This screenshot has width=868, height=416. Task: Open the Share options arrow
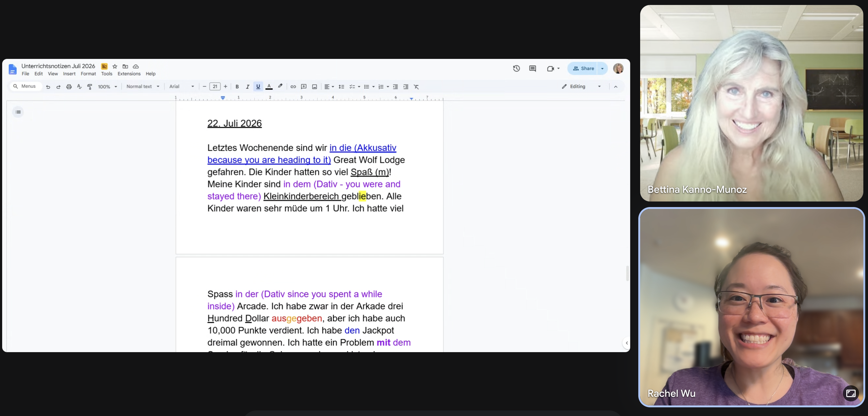(x=602, y=69)
